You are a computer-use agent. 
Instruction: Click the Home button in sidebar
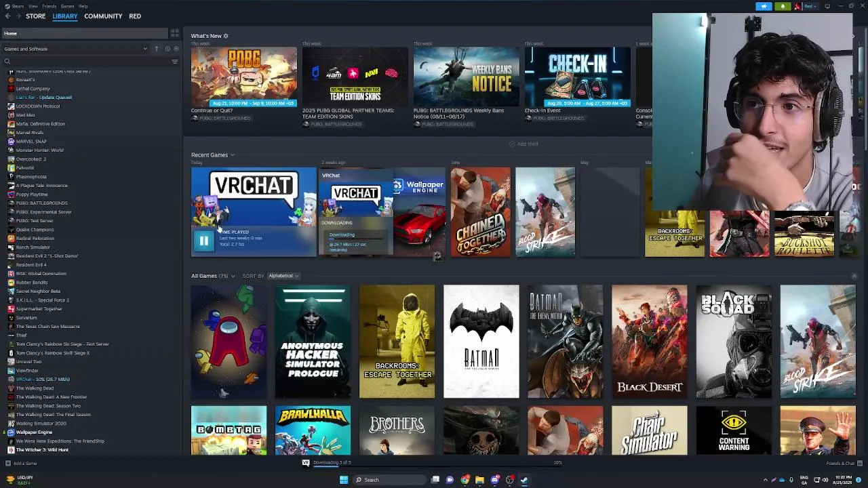point(84,33)
